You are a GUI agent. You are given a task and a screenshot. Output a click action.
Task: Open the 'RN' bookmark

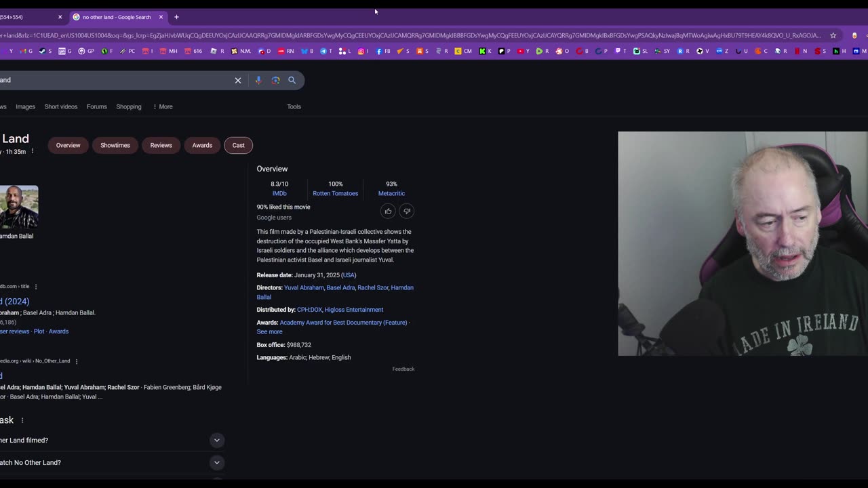click(286, 51)
